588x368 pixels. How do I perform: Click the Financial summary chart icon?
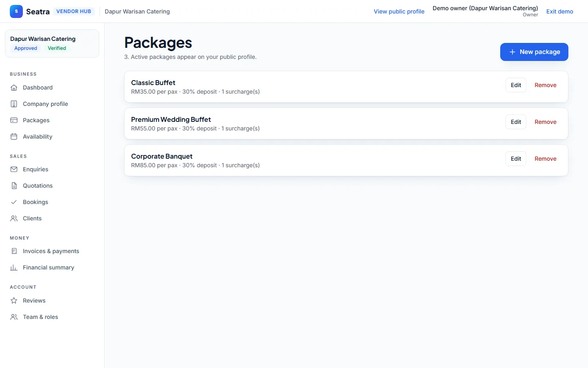[x=14, y=267]
